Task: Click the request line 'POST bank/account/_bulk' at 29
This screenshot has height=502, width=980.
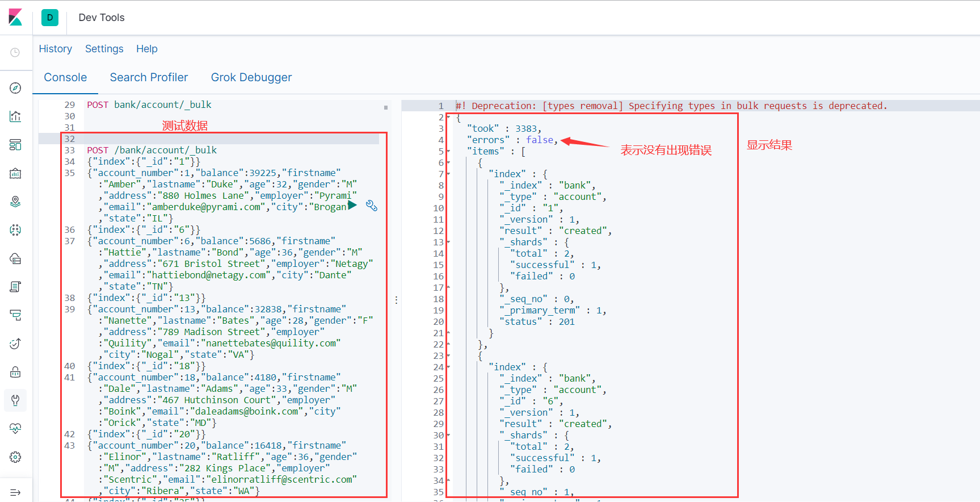Action: click(149, 104)
